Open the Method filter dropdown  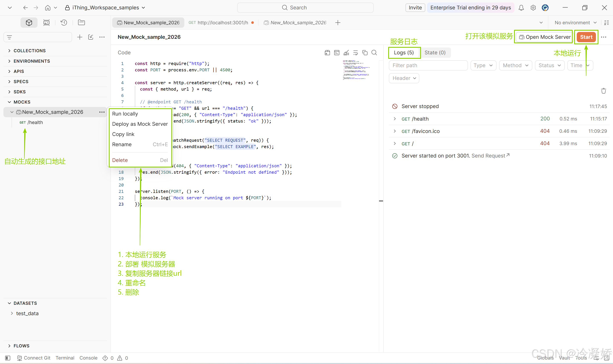515,65
